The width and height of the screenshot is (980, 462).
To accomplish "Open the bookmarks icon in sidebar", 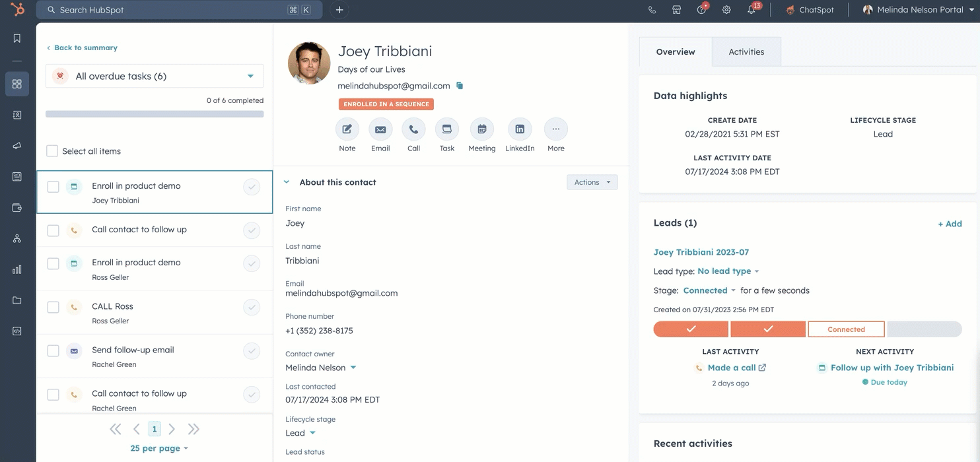I will point(17,38).
